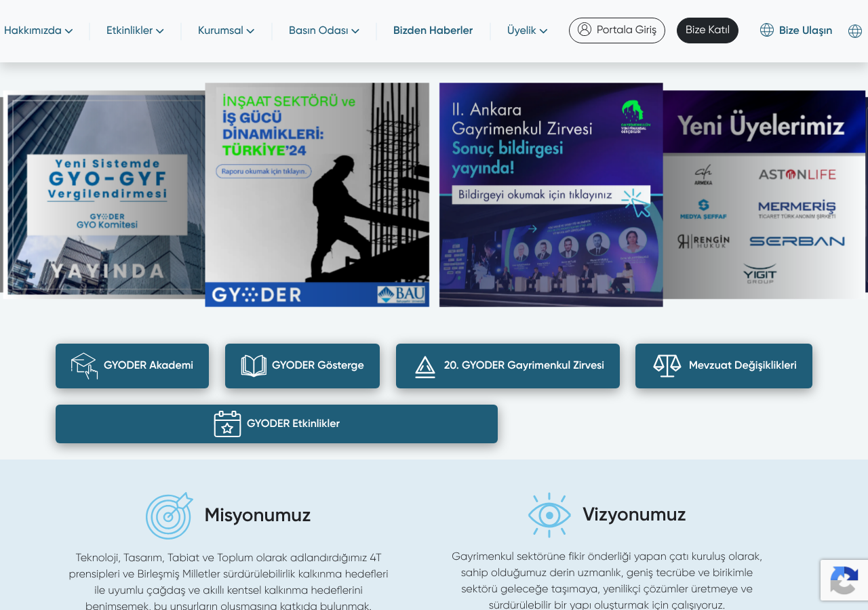The height and width of the screenshot is (610, 868).
Task: Open the Hakkımızda dropdown menu
Action: pyautogui.click(x=39, y=30)
